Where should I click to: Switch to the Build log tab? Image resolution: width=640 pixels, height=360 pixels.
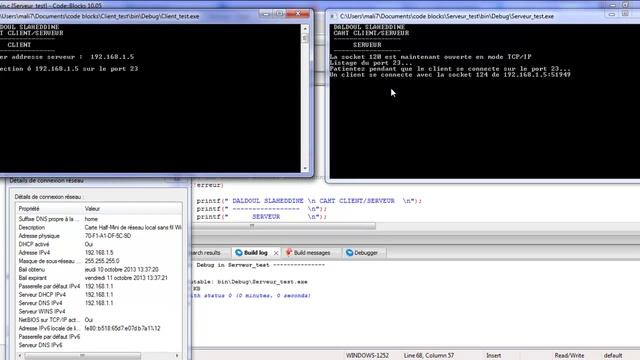tap(256, 253)
